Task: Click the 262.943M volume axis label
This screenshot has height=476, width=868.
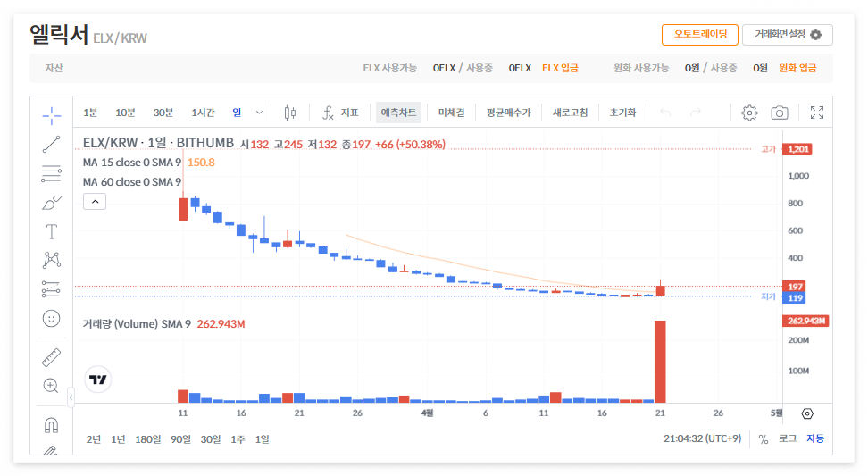Action: [805, 321]
